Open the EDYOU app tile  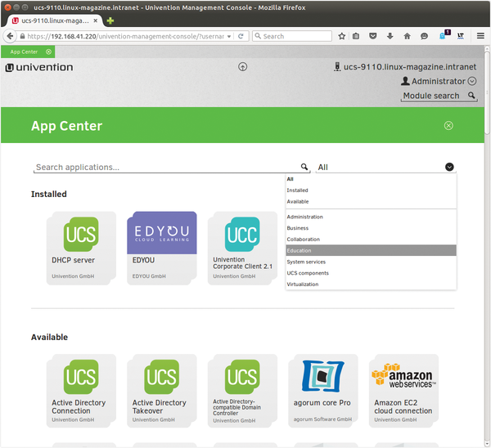point(162,248)
